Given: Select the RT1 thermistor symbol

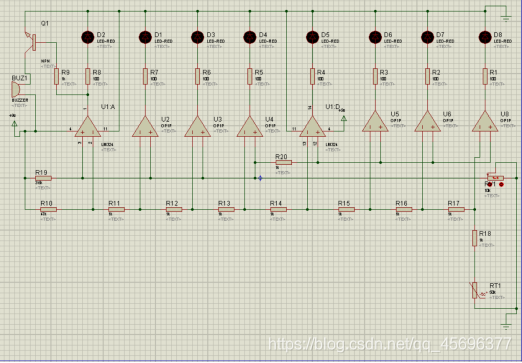Looking at the screenshot, I should coord(475,290).
